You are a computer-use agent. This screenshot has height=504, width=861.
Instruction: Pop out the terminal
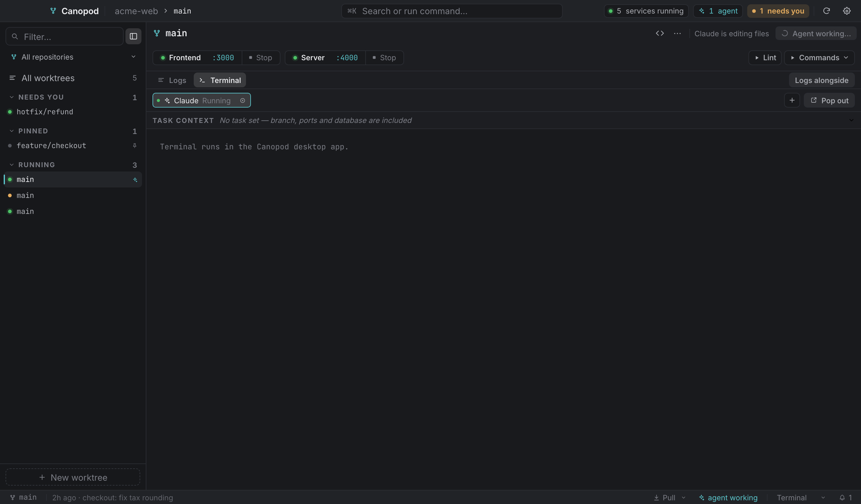point(829,100)
